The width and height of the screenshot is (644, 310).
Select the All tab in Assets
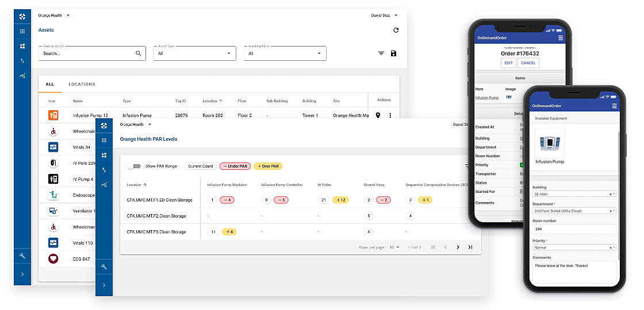point(50,84)
